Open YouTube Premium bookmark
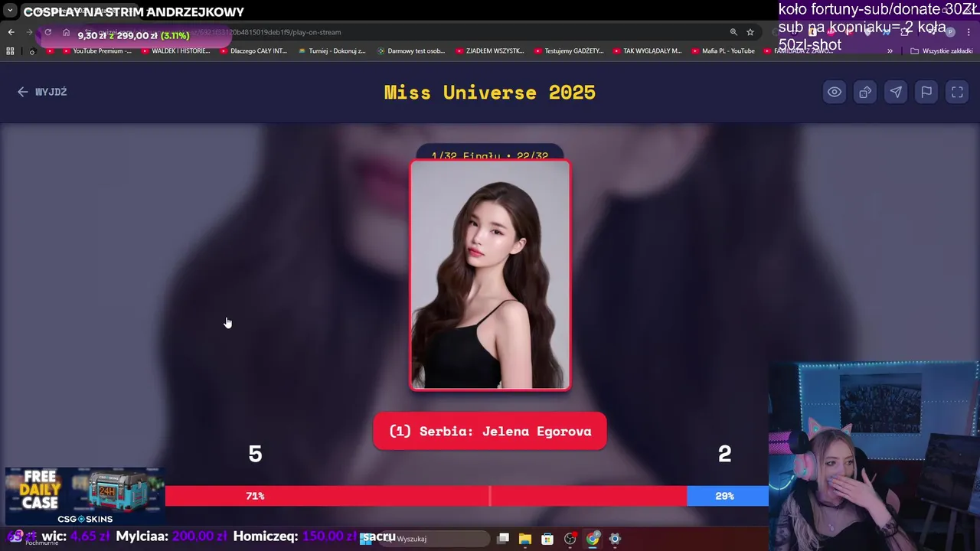The width and height of the screenshot is (980, 551). 97,51
